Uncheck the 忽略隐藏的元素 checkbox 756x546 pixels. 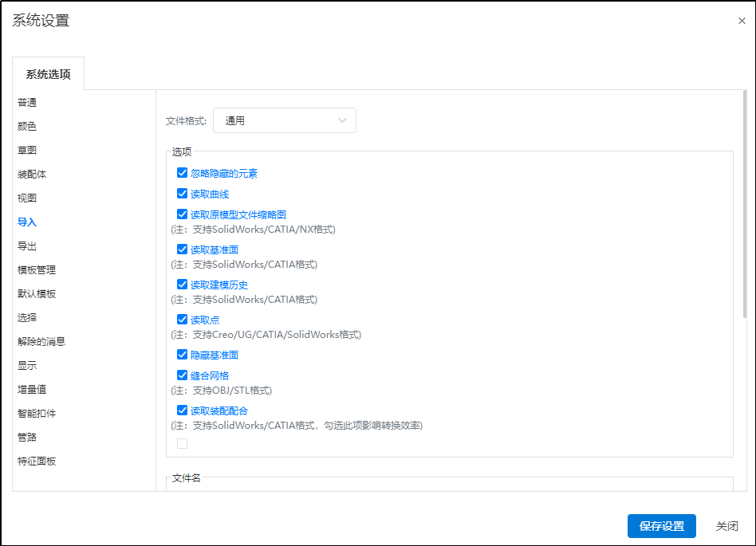(182, 173)
